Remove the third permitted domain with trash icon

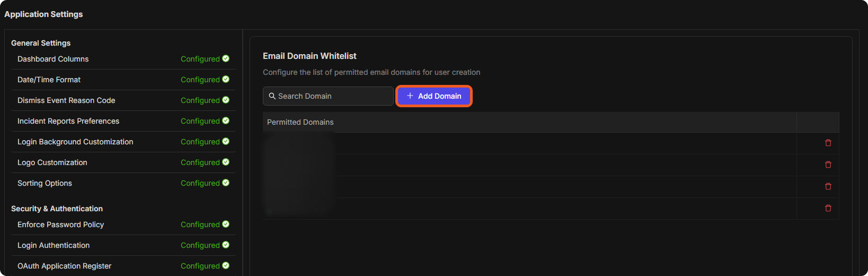coord(828,186)
